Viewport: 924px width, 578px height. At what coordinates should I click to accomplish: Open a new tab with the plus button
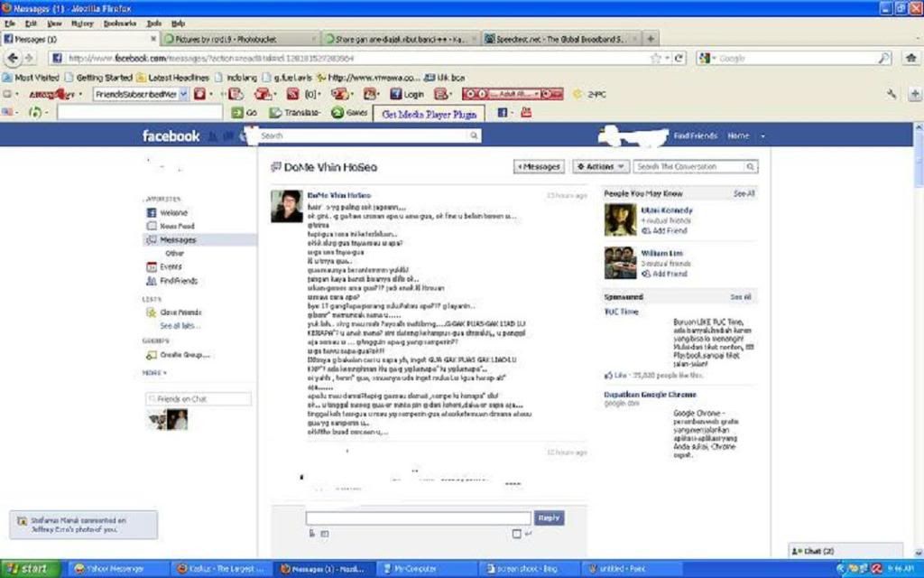651,39
